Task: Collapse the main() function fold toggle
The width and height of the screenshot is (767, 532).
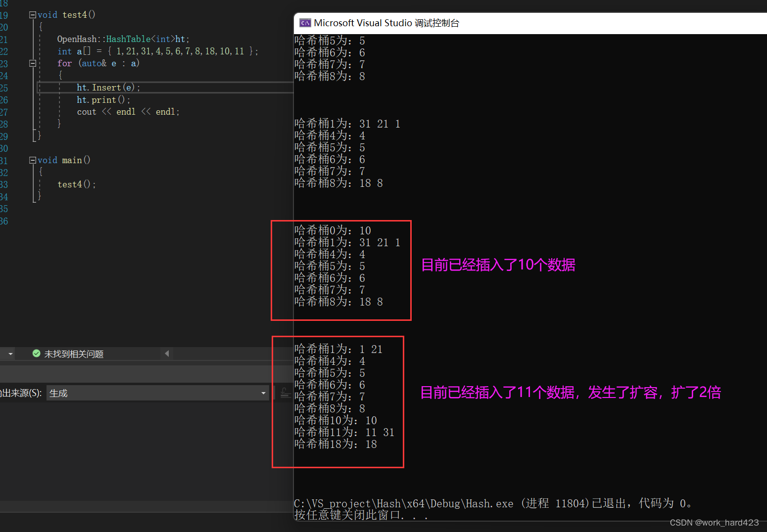Action: [x=33, y=160]
